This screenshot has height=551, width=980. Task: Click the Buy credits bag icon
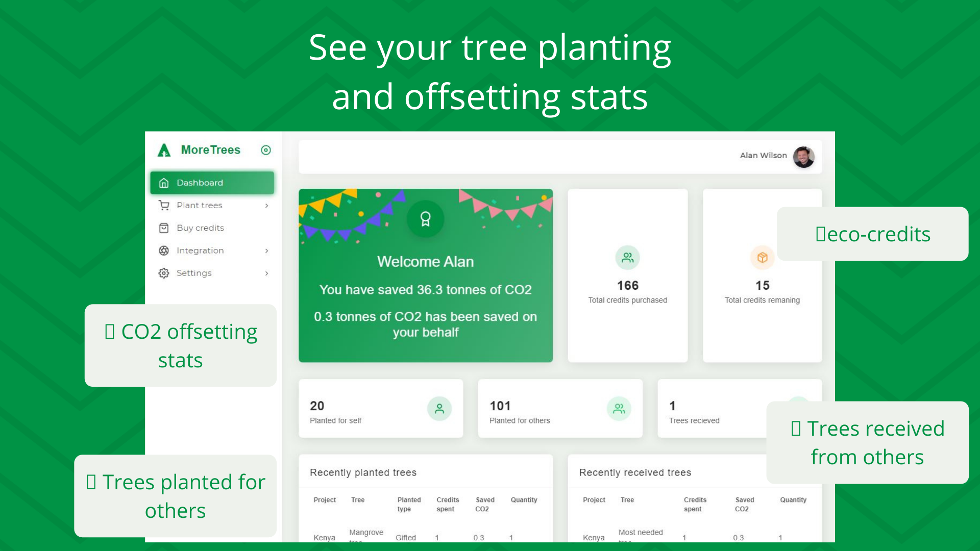pos(164,228)
